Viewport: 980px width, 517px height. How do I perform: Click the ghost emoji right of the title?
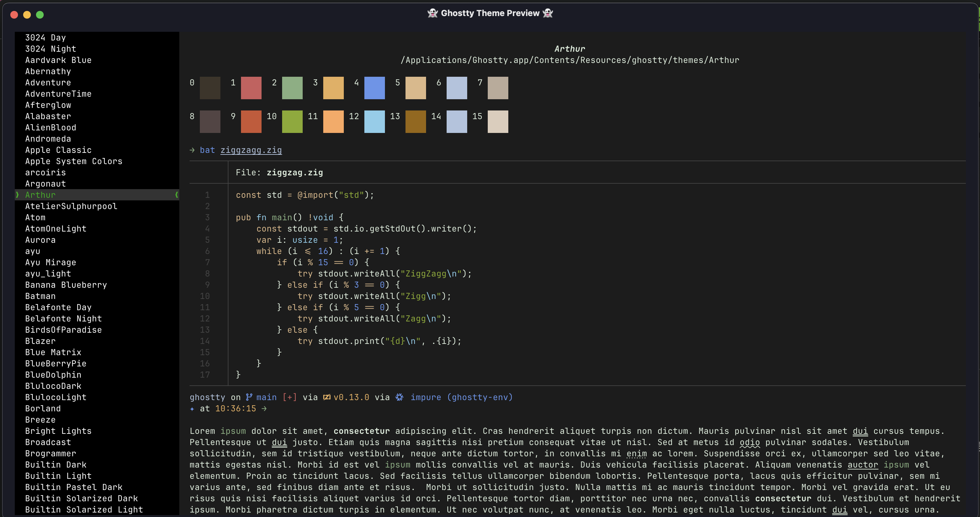[548, 13]
